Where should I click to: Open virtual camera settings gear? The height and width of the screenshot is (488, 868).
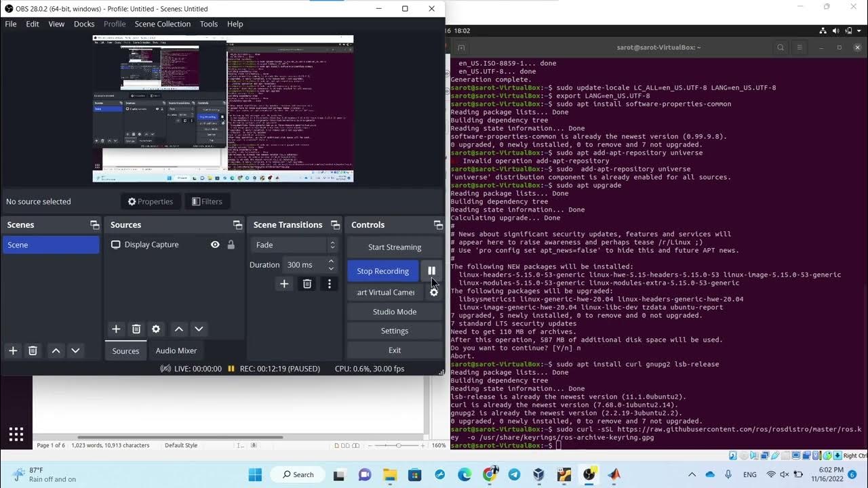click(434, 292)
